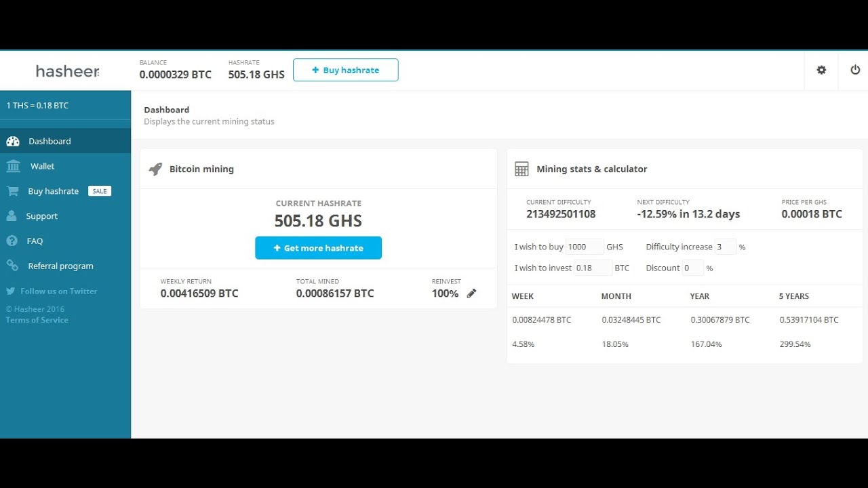This screenshot has width=868, height=488.
Task: Edit reinvest percentage with the pencil icon
Action: coord(471,293)
